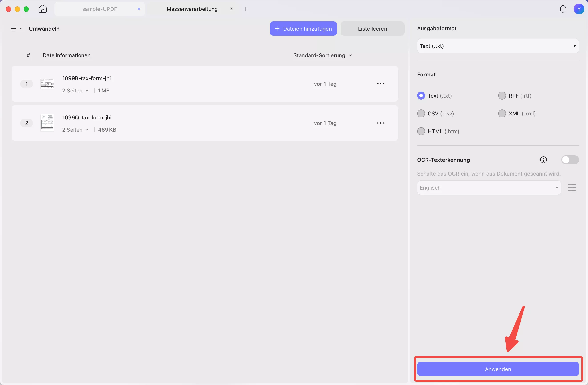Open the list menu icon beside Umwandeln
Screen dimensions: 588x385
coord(16,29)
